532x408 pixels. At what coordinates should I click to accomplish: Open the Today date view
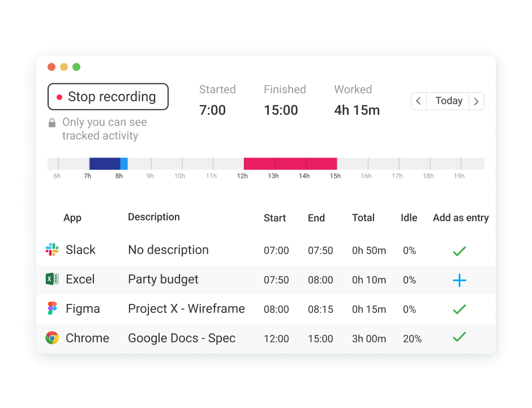[448, 101]
